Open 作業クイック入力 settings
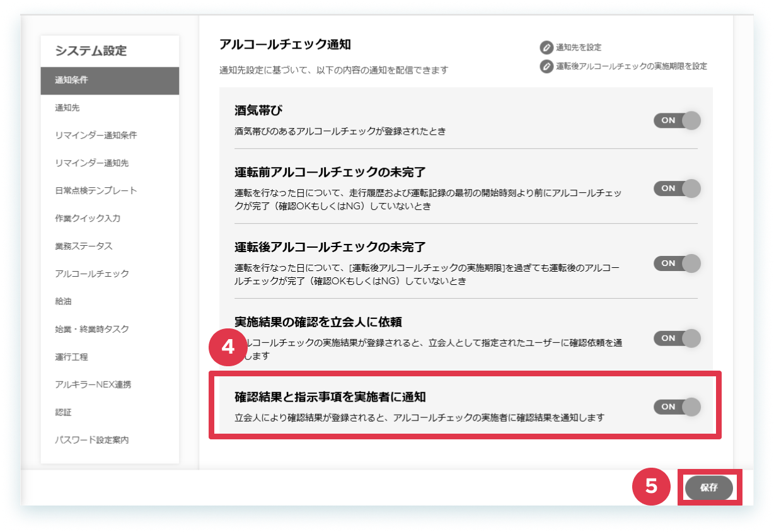 pyautogui.click(x=110, y=219)
